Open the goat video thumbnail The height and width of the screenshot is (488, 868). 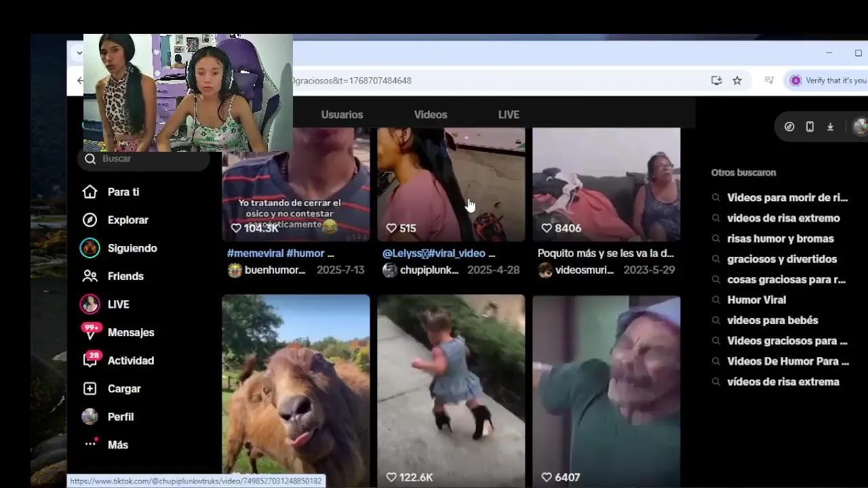tap(296, 390)
